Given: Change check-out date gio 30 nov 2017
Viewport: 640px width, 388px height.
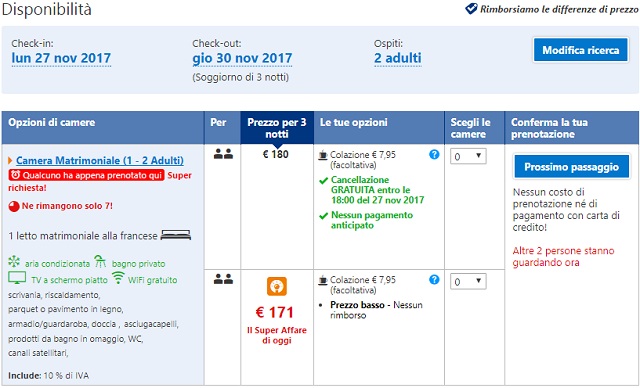Looking at the screenshot, I should [242, 58].
